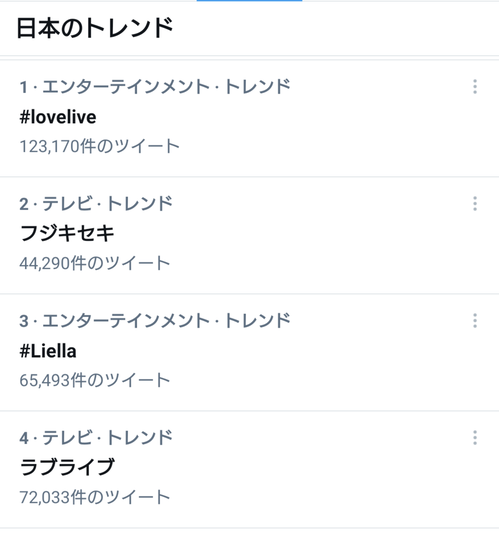
Task: Open more options for フジキセキ trend
Action: pyautogui.click(x=475, y=204)
